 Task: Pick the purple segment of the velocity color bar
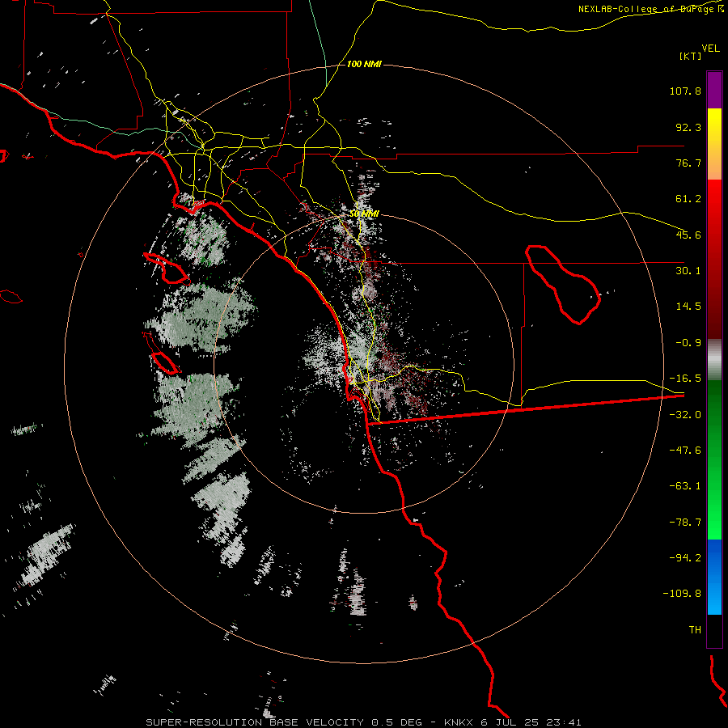714,90
